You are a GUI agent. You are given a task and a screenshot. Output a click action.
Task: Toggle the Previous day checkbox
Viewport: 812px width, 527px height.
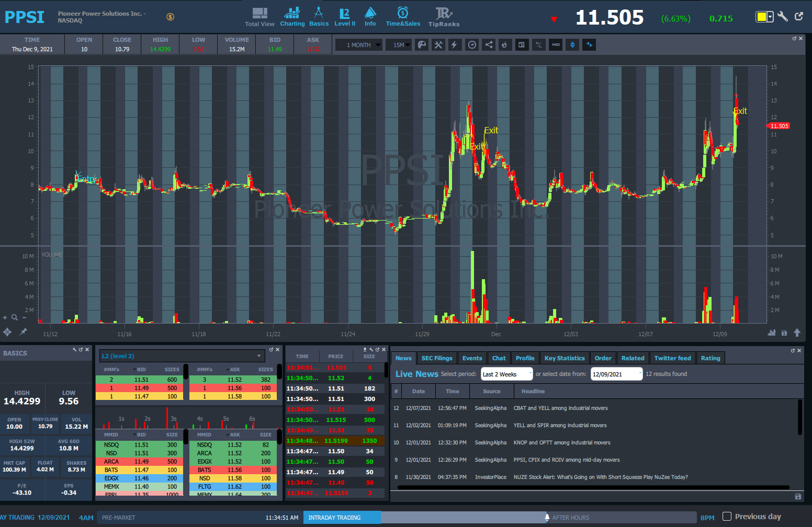727,517
